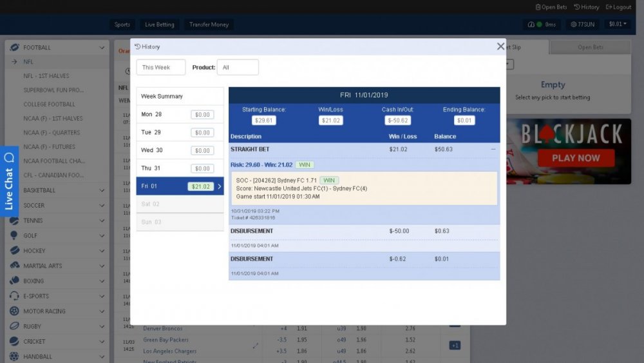
Task: Select the Boxing glove icon
Action: tap(14, 281)
